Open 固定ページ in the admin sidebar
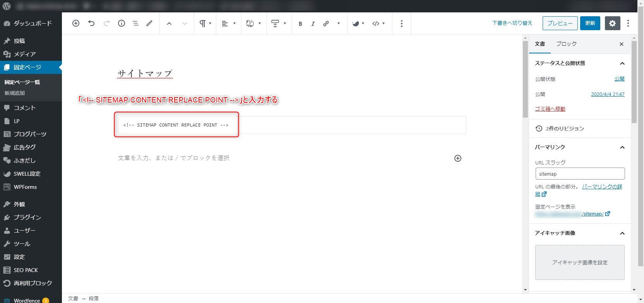 27,67
